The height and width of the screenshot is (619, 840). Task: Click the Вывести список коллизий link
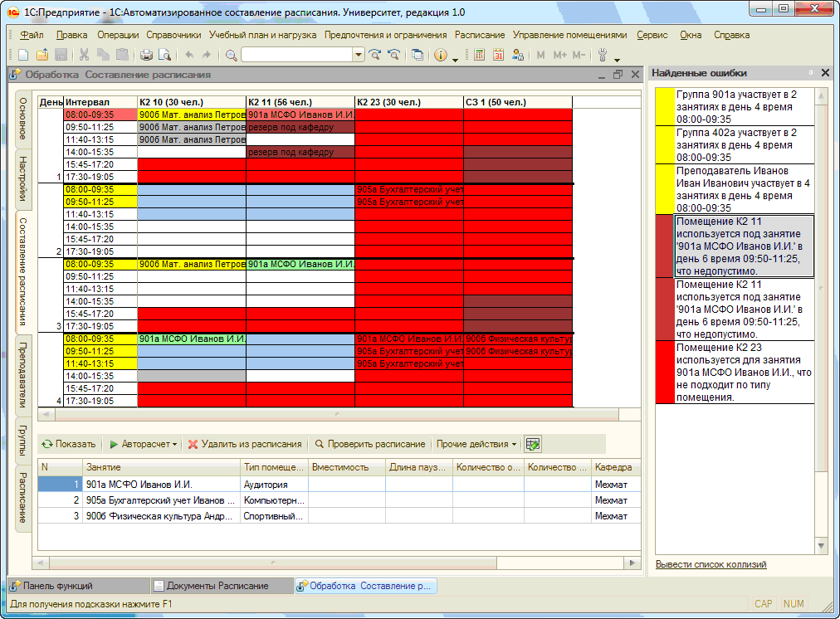[711, 564]
